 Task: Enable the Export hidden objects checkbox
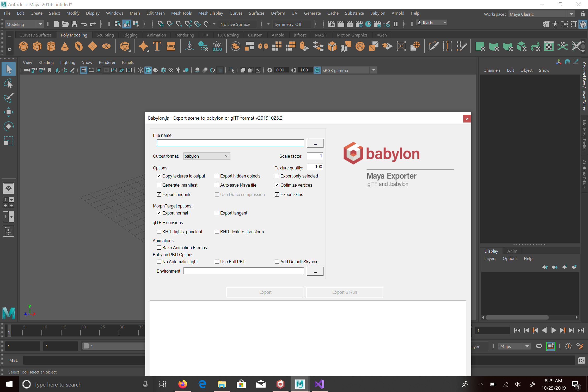coord(217,176)
